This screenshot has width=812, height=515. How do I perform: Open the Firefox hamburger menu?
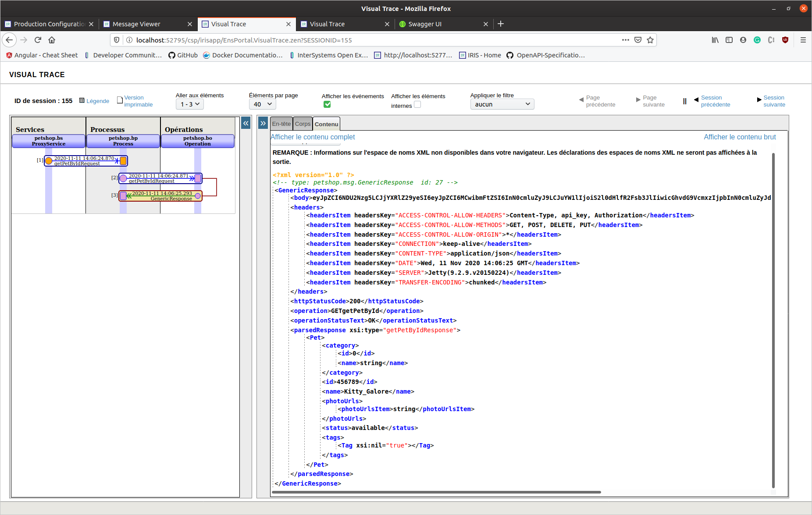click(803, 40)
